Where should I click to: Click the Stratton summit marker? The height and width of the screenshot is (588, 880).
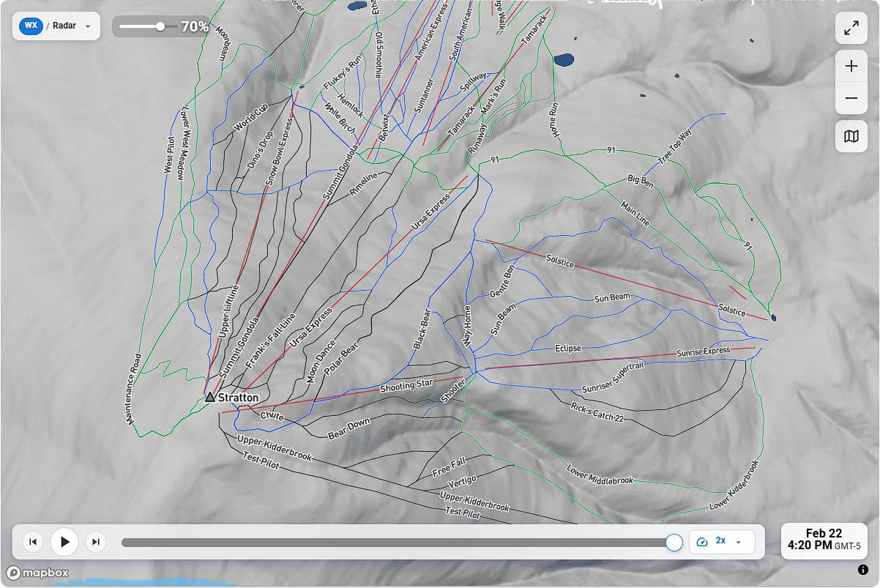210,397
